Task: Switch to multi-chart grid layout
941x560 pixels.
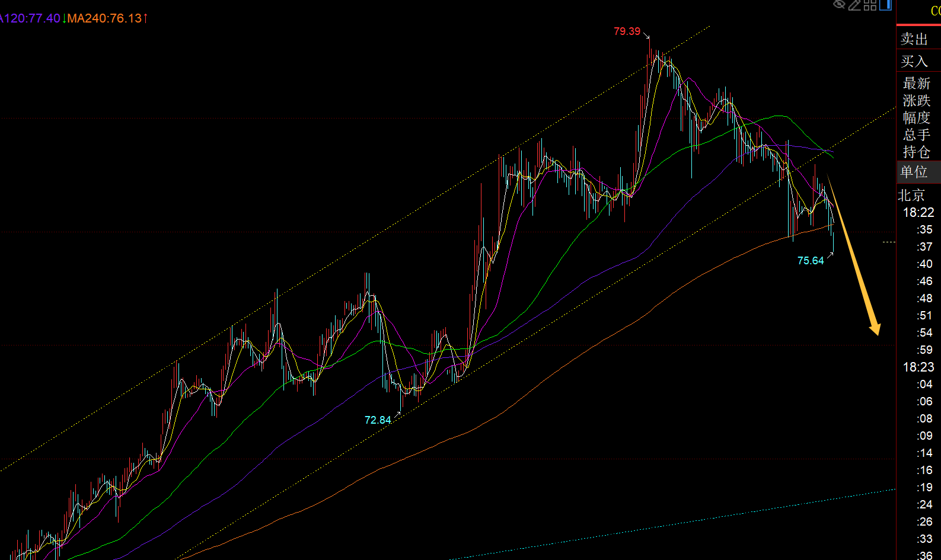Action: tap(870, 5)
